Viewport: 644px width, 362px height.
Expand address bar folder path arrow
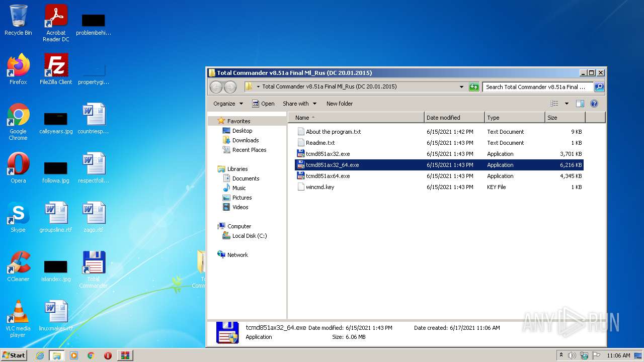coord(258,87)
